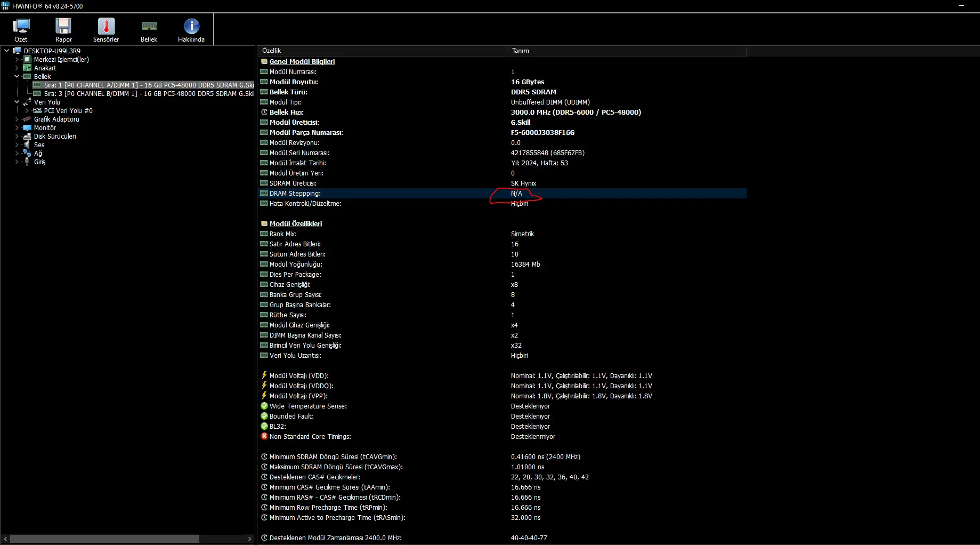Click the lightning icon beside Modül Voltajı (VDD)

(264, 375)
